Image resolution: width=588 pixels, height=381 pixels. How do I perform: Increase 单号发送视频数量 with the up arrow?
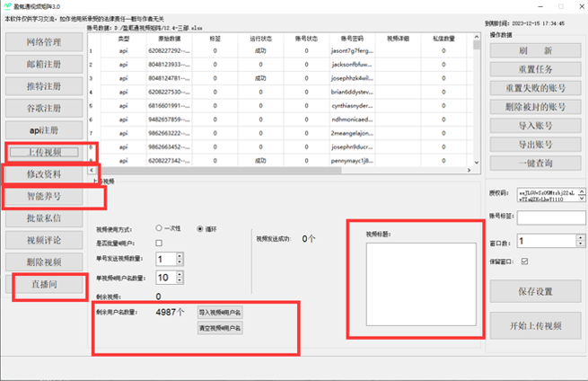point(179,255)
